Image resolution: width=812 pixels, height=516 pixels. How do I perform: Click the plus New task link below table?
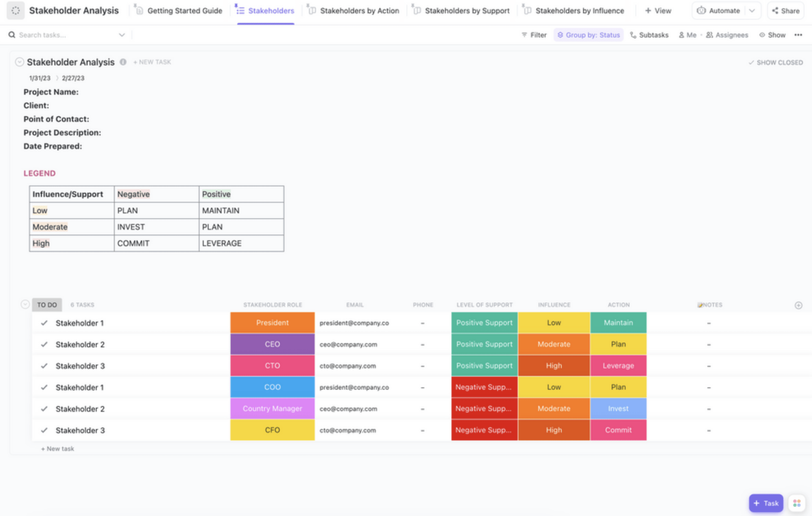click(x=57, y=449)
